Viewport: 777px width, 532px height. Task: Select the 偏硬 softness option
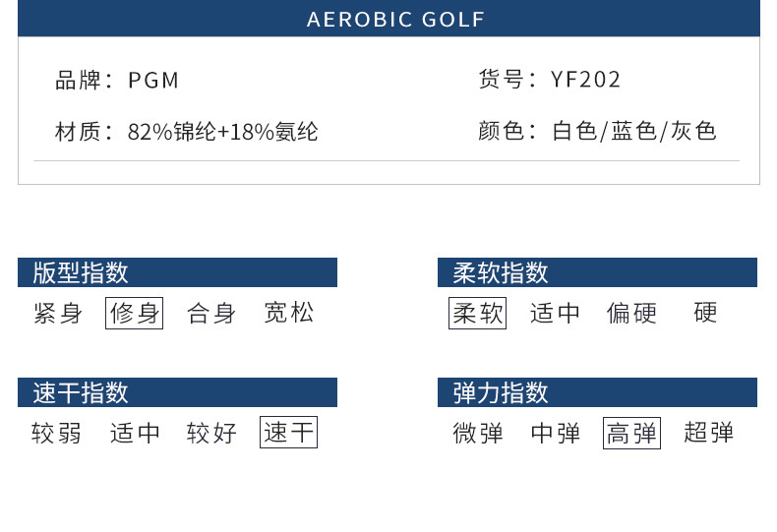click(631, 314)
